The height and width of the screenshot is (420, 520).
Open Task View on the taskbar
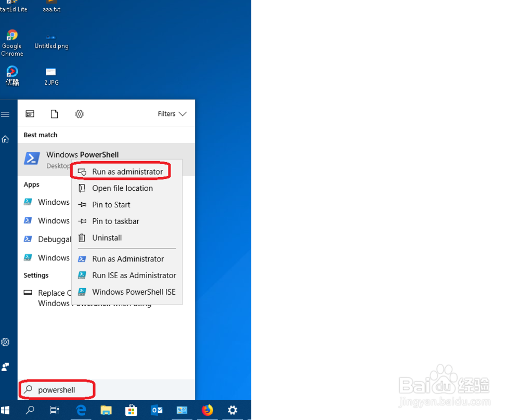[55, 410]
